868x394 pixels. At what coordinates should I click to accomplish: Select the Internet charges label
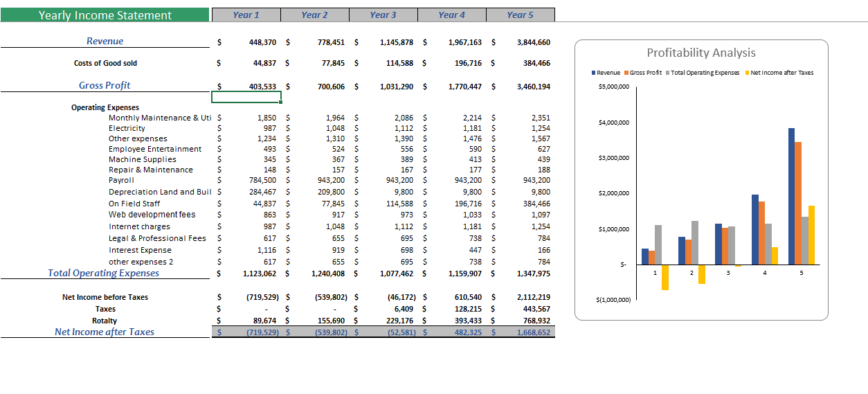pyautogui.click(x=139, y=226)
